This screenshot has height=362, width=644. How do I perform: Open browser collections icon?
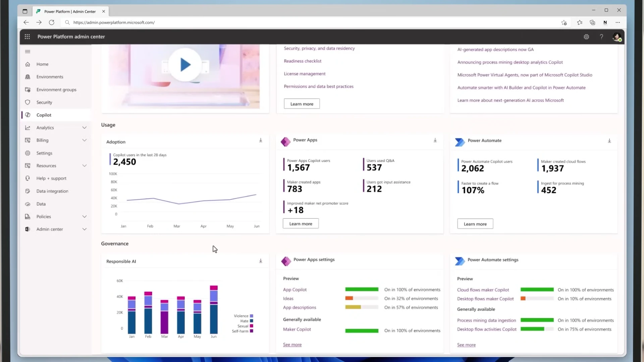point(592,22)
